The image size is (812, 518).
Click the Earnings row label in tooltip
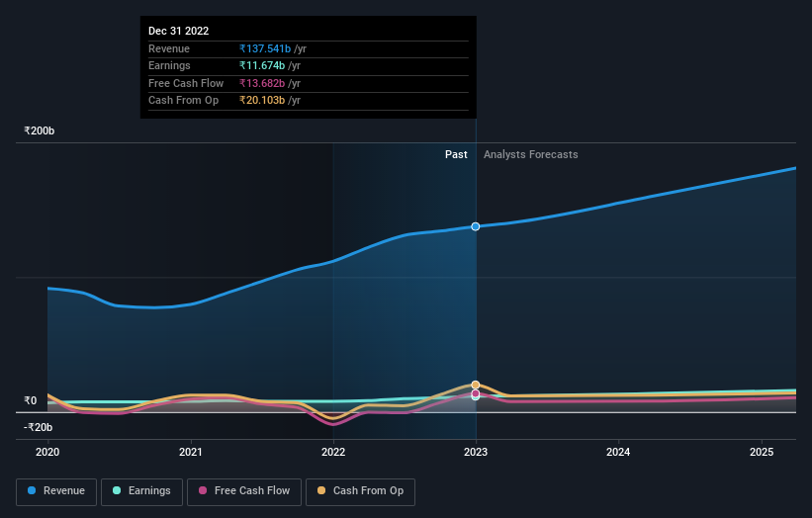(169, 65)
